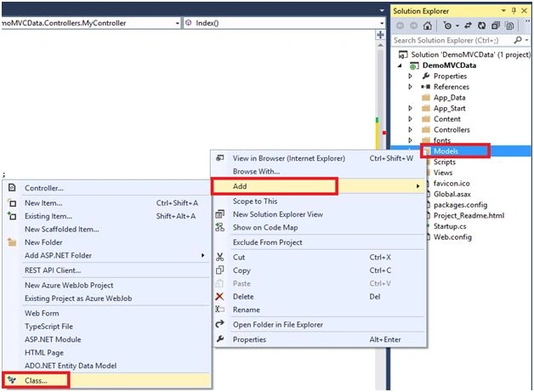Click the magnifier search icon
This screenshot has width=534, height=392.
pos(518,40)
